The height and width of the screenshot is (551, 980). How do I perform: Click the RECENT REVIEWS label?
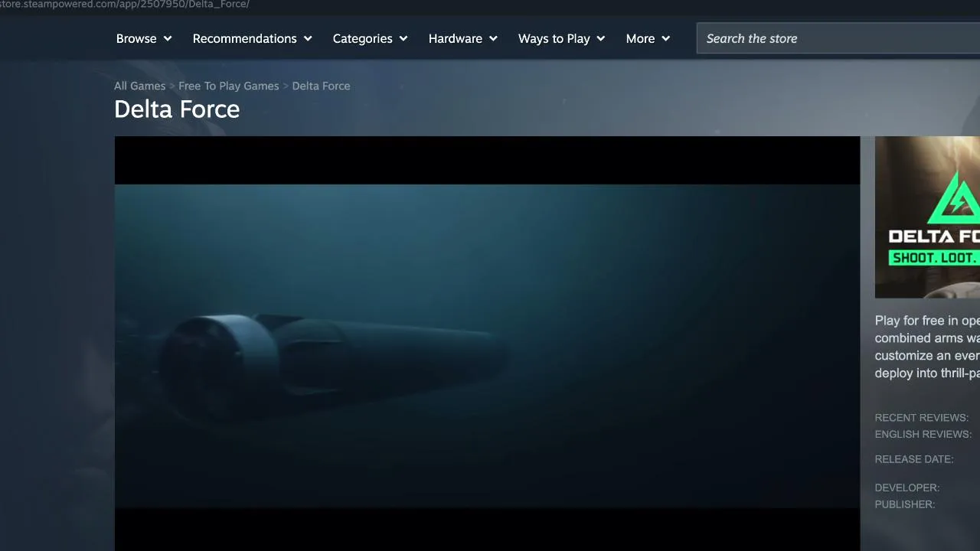pyautogui.click(x=922, y=418)
